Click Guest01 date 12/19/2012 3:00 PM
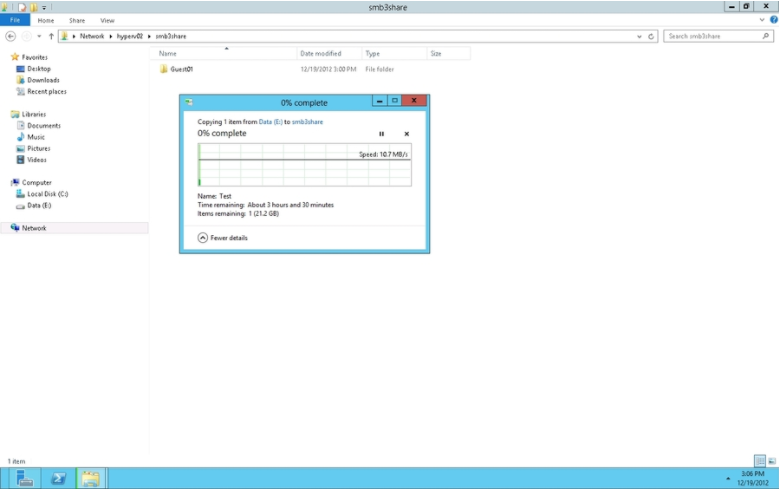 [328, 69]
